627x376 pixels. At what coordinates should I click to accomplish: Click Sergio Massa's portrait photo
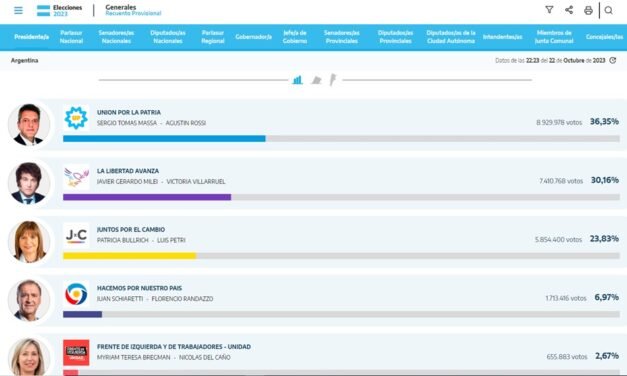click(29, 124)
